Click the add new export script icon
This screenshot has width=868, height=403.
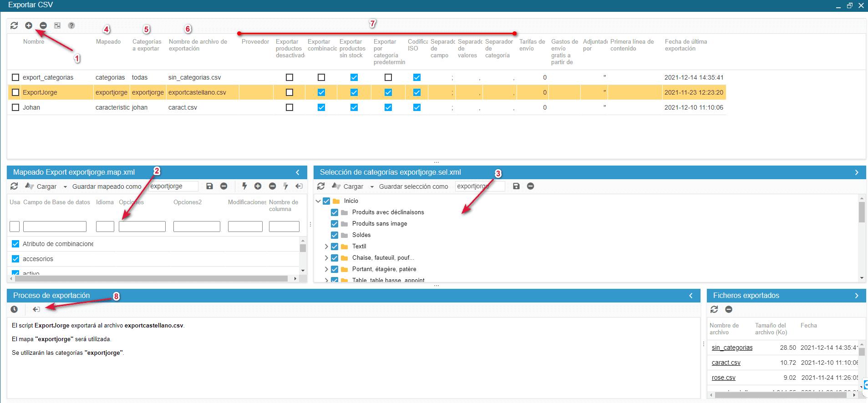point(29,25)
